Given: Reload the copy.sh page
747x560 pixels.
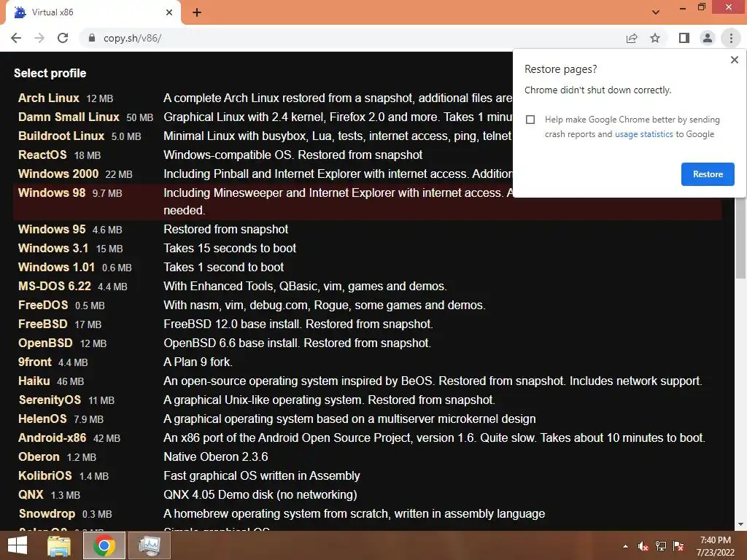Looking at the screenshot, I should 63,38.
